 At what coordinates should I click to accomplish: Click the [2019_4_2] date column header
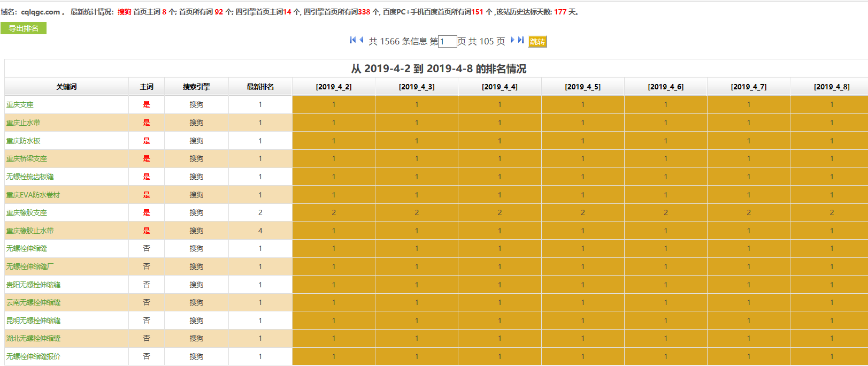pyautogui.click(x=334, y=87)
